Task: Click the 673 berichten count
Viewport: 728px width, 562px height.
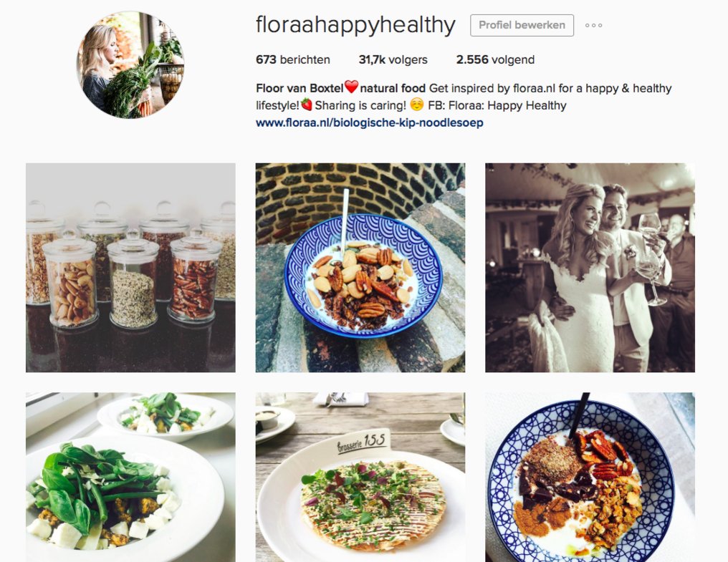Action: click(293, 60)
